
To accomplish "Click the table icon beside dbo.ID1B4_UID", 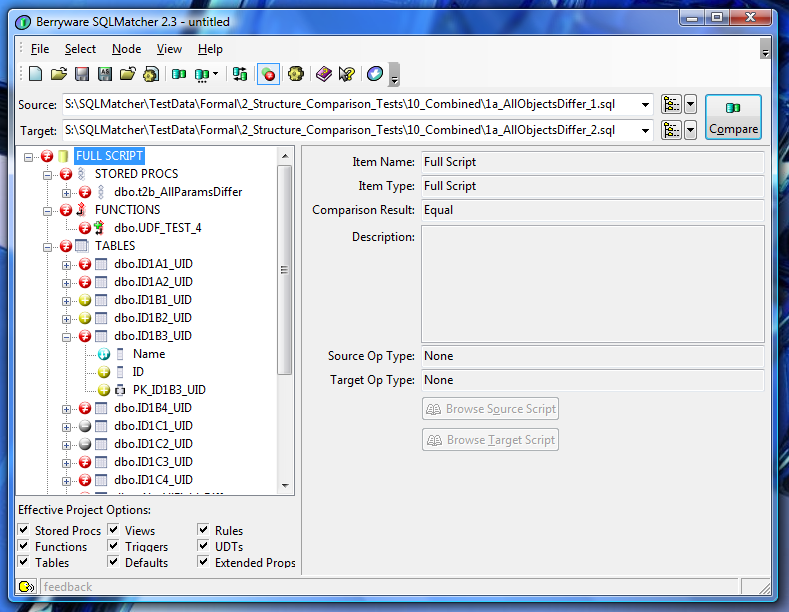I will pyautogui.click(x=101, y=408).
